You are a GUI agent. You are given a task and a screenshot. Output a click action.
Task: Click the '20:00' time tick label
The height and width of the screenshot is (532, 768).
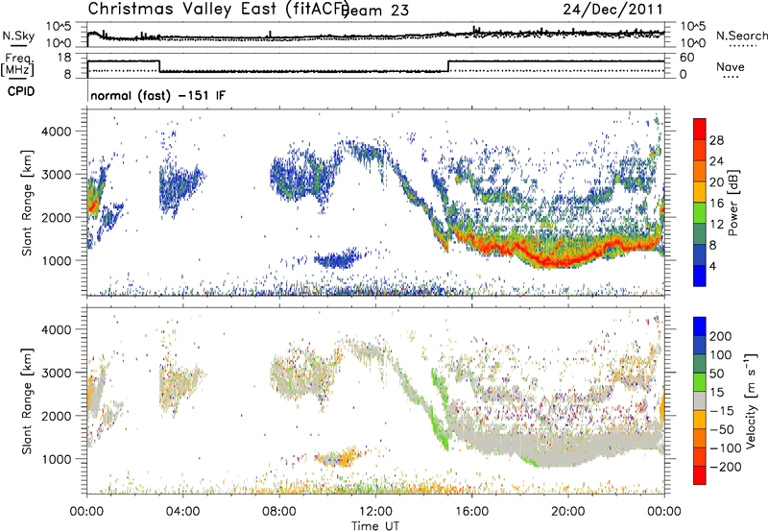point(568,512)
